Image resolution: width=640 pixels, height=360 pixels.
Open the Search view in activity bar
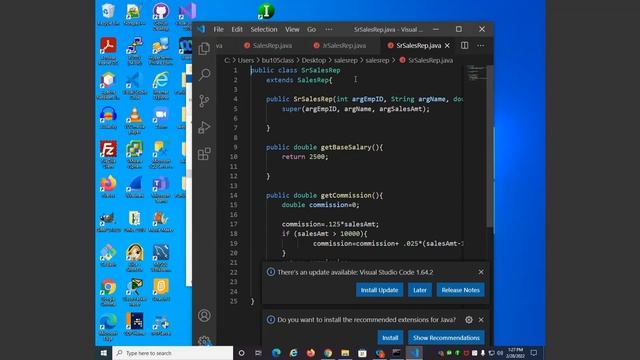(204, 74)
